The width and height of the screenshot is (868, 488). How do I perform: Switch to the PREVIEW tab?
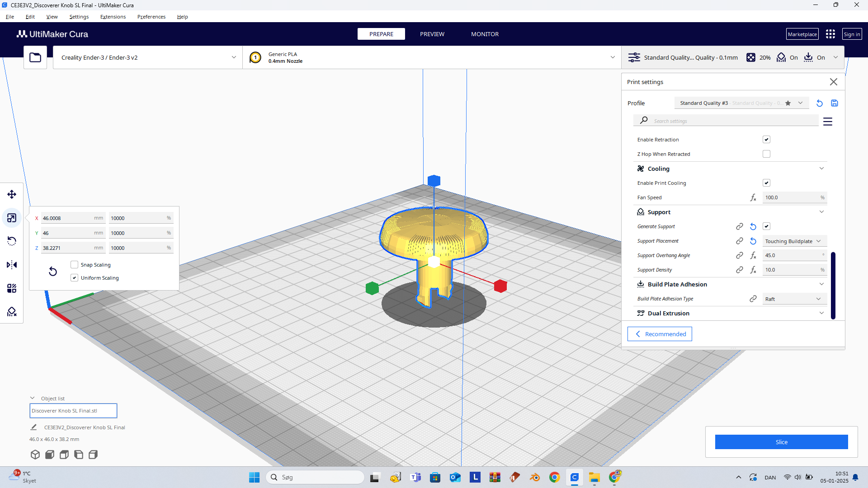click(x=432, y=34)
